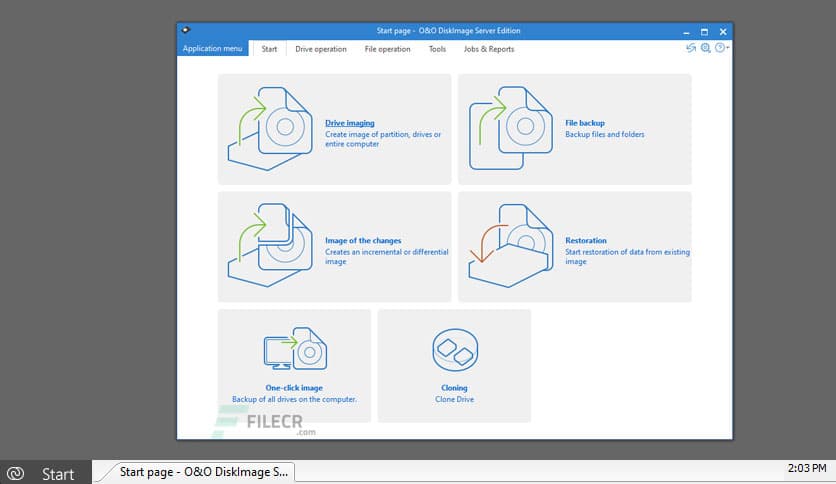The image size is (836, 484).
Task: Click the One-click image icon
Action: click(294, 351)
